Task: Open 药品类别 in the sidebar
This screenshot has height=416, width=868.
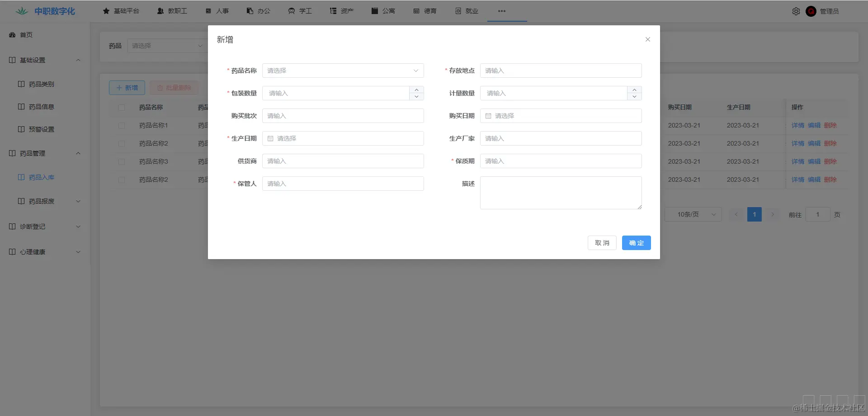Action: 45,84
